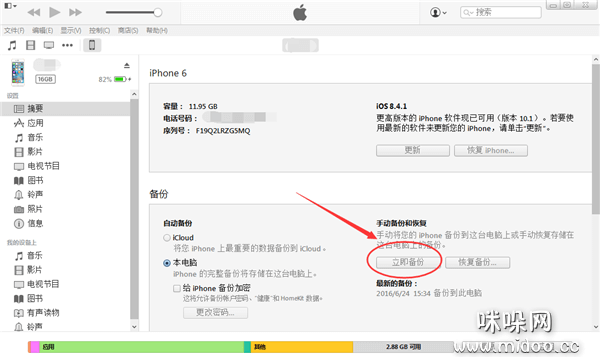
Task: Open the 编辑(E) menu
Action: 42,30
